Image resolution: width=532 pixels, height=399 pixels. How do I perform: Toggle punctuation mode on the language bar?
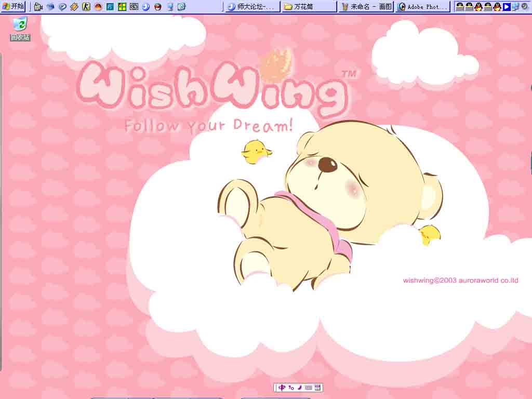click(291, 388)
